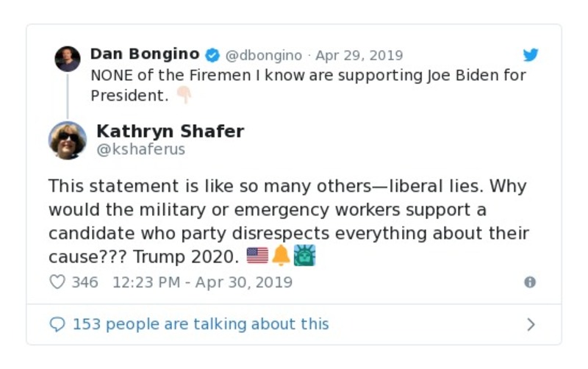Open the 12:23 PM - Apr 30, 2019 timestamp
588x369 pixels.
point(202,282)
